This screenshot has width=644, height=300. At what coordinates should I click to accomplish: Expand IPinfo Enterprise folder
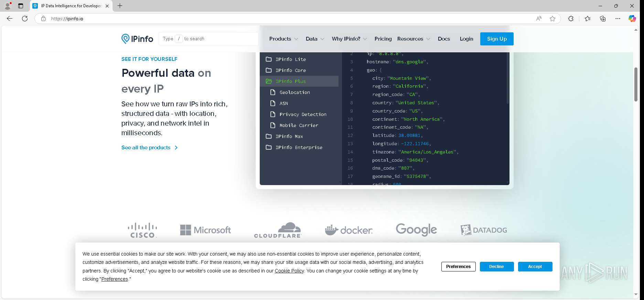299,147
